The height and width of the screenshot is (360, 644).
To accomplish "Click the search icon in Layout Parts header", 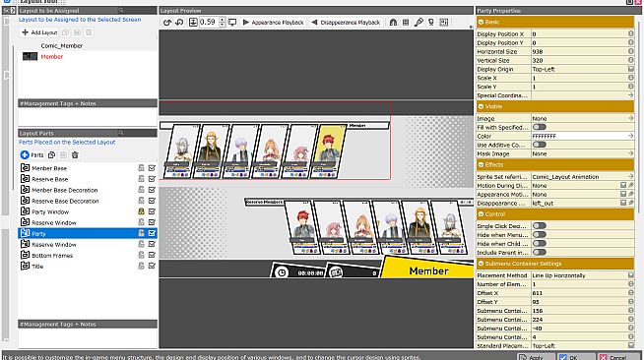I will (121, 133).
